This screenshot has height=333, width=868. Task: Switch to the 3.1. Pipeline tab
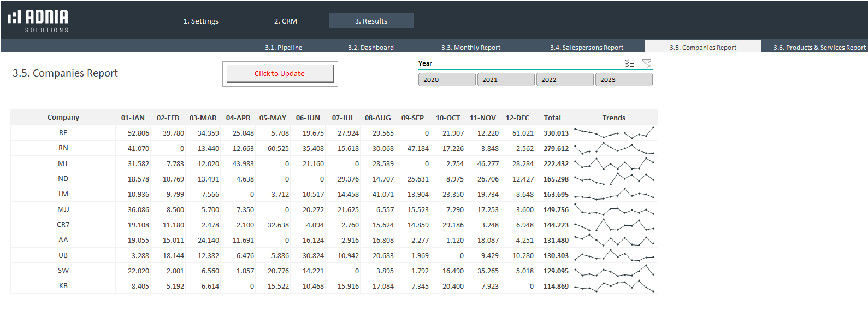pyautogui.click(x=283, y=48)
